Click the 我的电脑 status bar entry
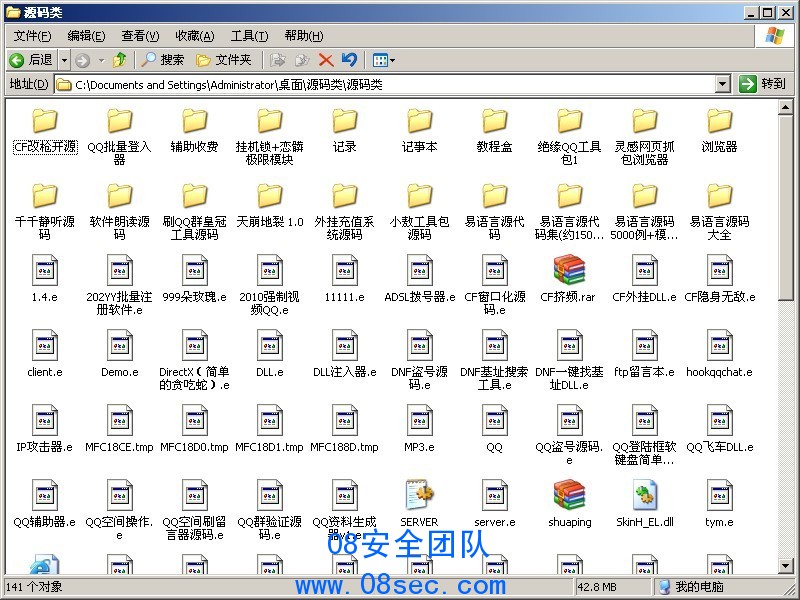Screen dimensions: 800x600 692,587
